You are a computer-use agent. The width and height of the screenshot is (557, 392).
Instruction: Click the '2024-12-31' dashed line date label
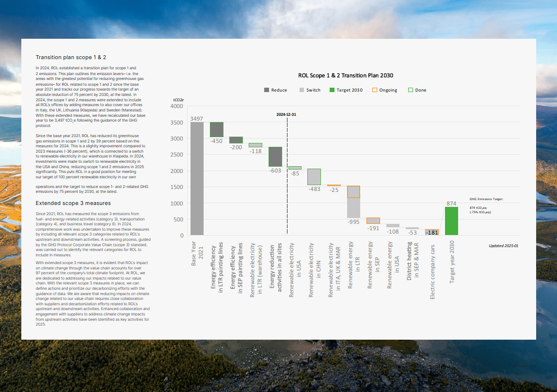286,114
